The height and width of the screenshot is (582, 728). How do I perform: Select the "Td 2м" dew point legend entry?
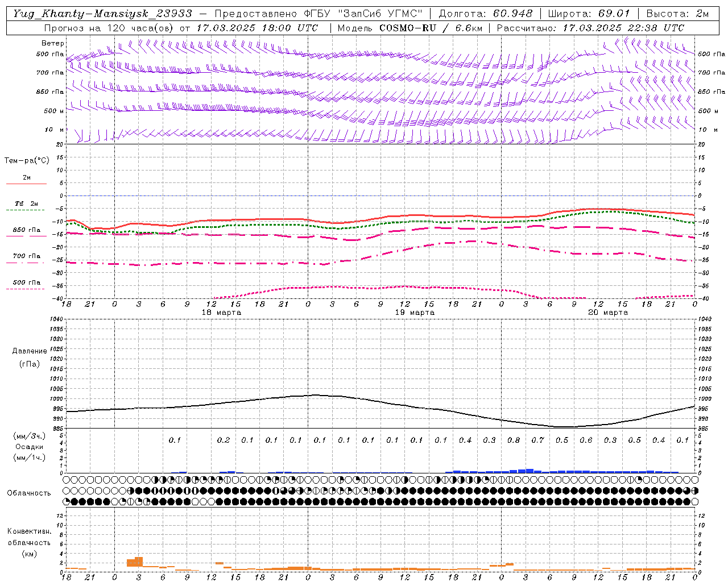[26, 203]
